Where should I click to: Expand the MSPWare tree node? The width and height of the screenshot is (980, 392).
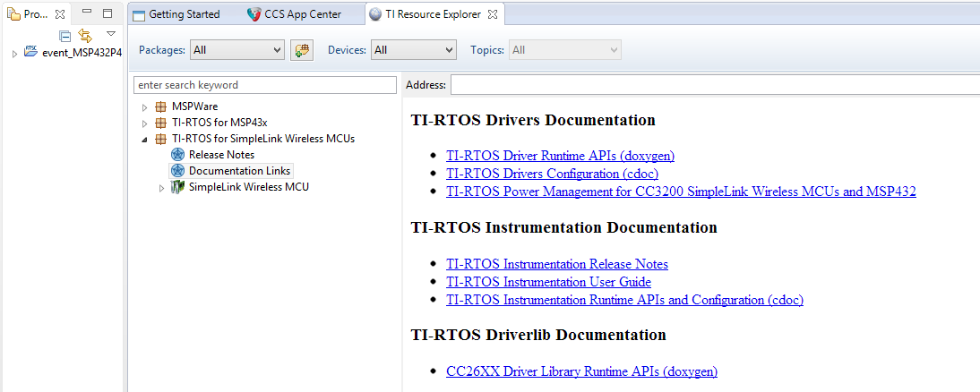click(144, 107)
